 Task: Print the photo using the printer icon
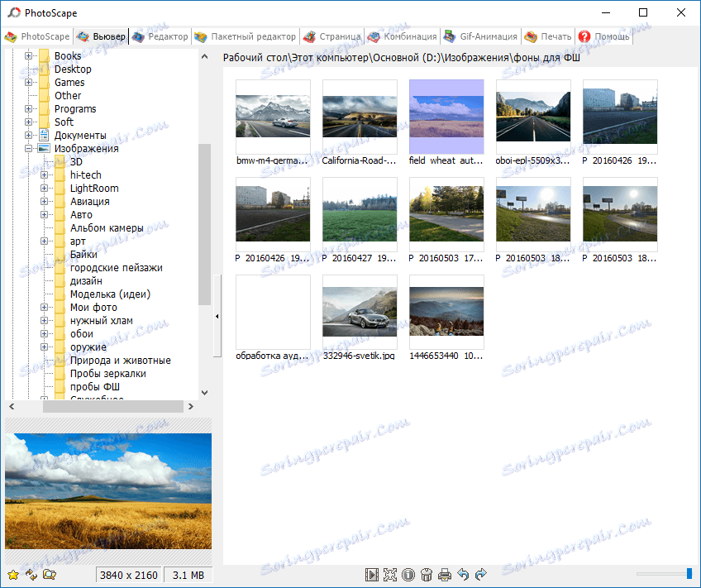[x=446, y=575]
